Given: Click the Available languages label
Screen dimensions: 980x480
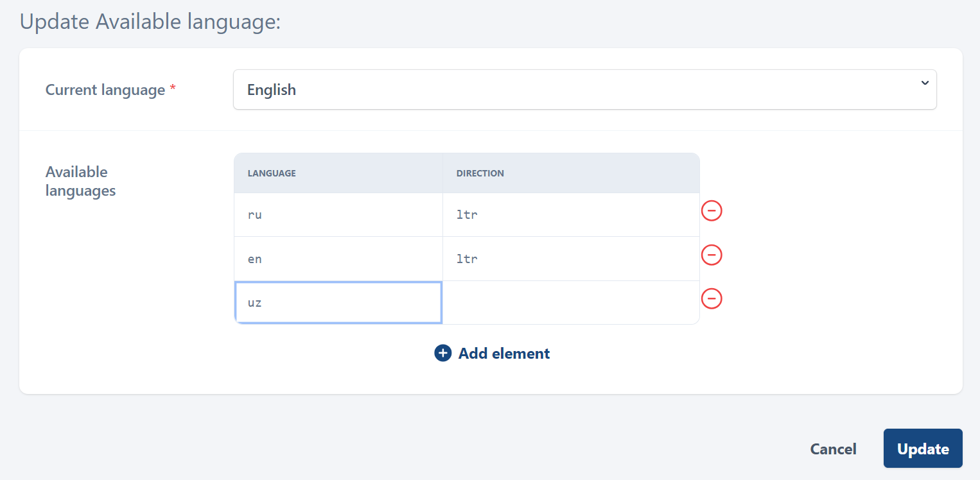Looking at the screenshot, I should coord(80,182).
